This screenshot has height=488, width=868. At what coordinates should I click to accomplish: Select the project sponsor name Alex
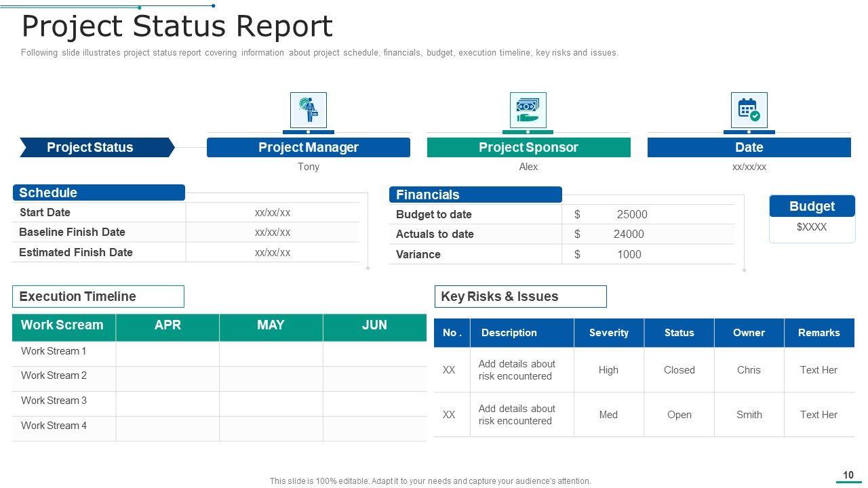(528, 167)
